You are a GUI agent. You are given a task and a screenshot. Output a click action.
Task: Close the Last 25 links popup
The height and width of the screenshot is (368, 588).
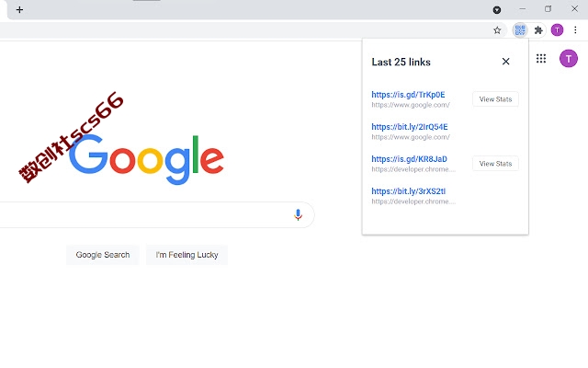[x=505, y=62]
